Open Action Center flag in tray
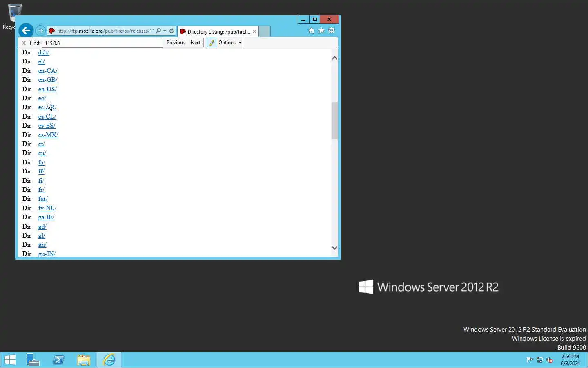 pyautogui.click(x=530, y=360)
